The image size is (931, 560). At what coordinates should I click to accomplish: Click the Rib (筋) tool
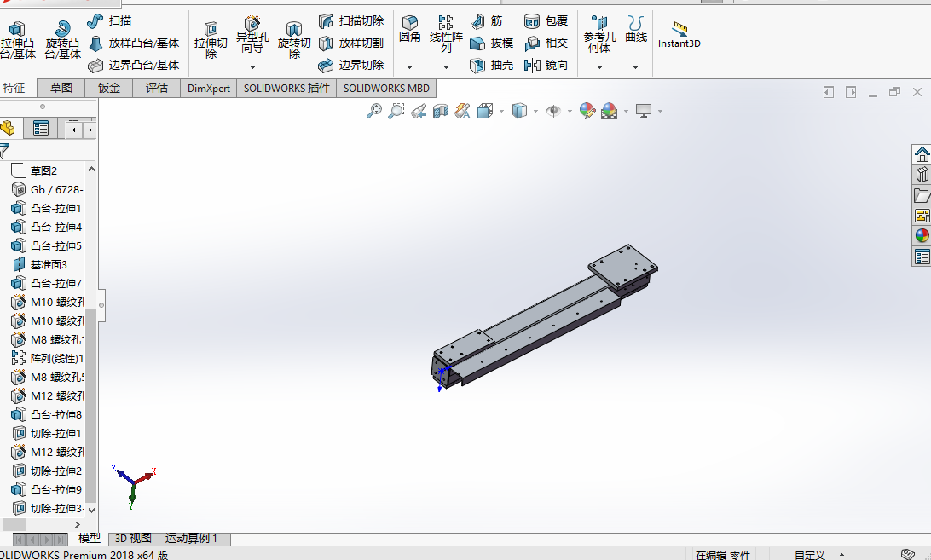tap(486, 20)
